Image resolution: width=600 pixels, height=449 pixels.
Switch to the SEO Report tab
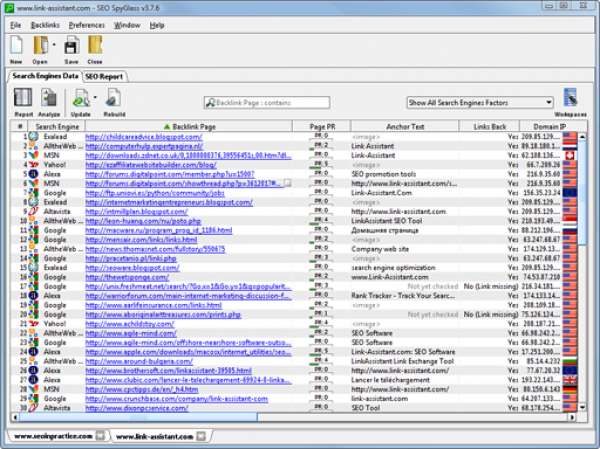104,76
